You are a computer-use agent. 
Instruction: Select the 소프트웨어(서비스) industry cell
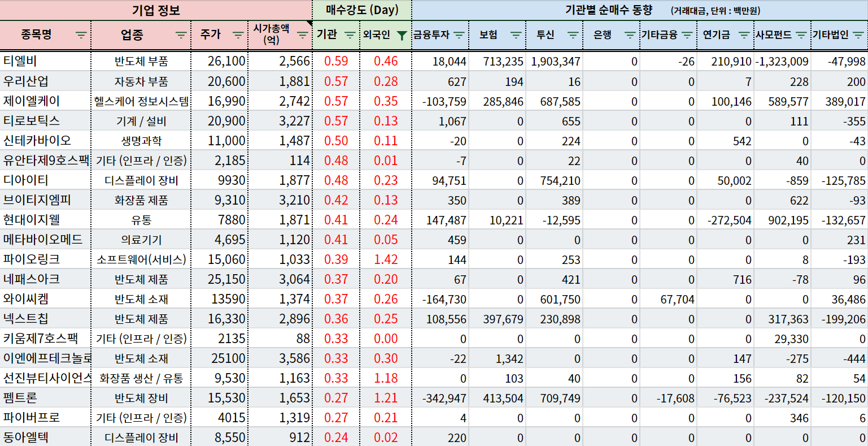coord(141,259)
